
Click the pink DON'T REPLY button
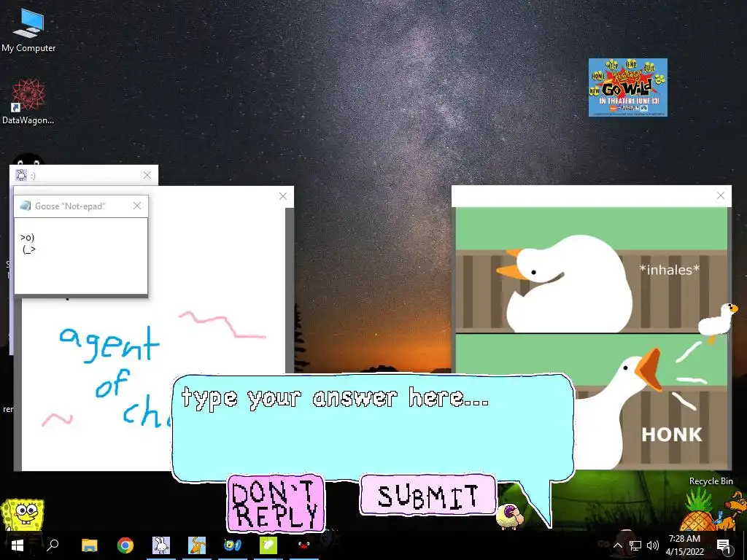click(x=276, y=503)
